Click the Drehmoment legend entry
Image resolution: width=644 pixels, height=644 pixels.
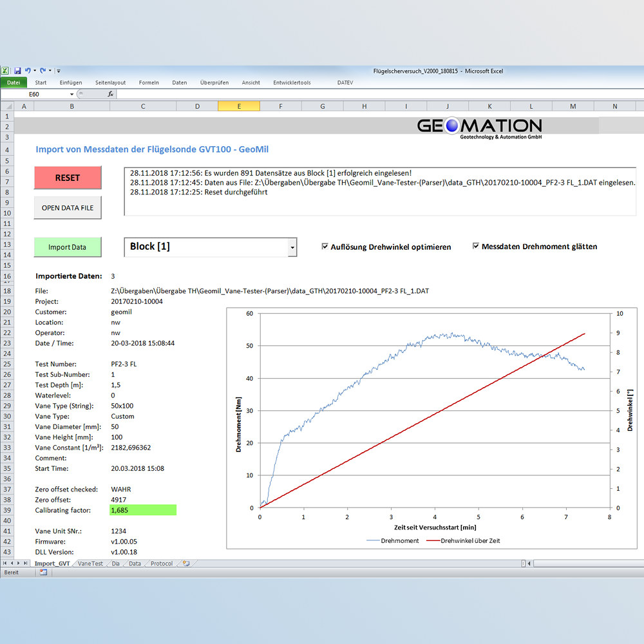pyautogui.click(x=393, y=541)
